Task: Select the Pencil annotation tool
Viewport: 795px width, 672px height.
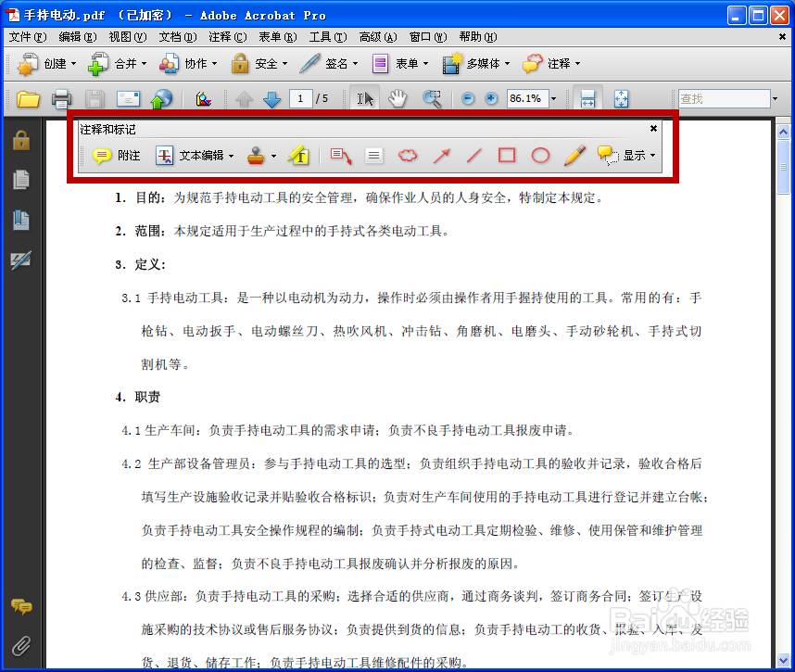Action: click(x=575, y=155)
